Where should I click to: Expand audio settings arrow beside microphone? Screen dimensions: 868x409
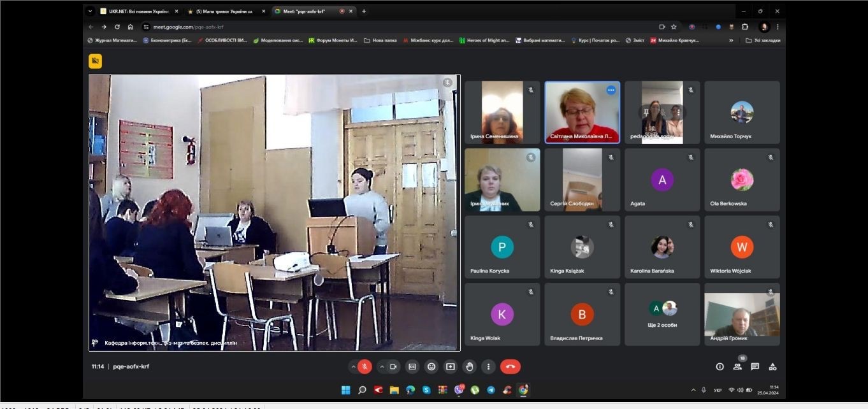[353, 366]
